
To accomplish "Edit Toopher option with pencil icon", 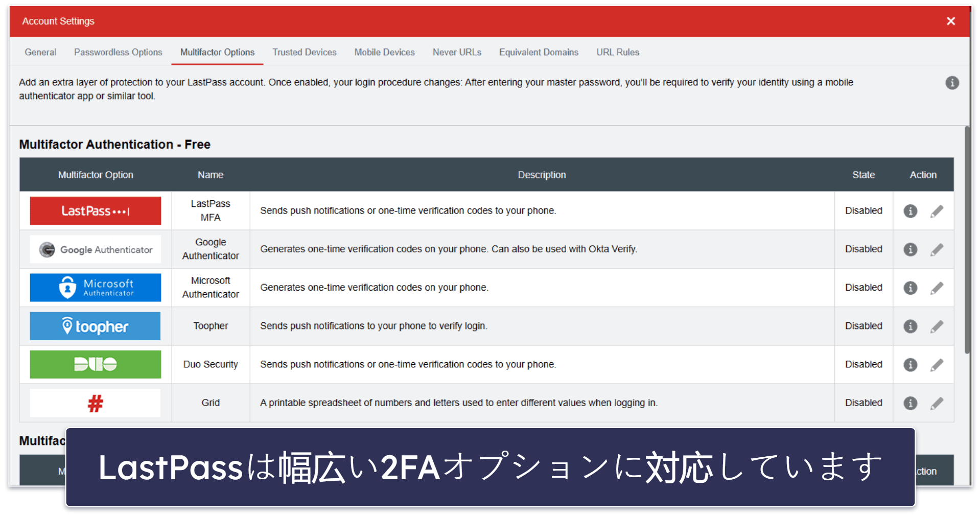I will pyautogui.click(x=937, y=326).
